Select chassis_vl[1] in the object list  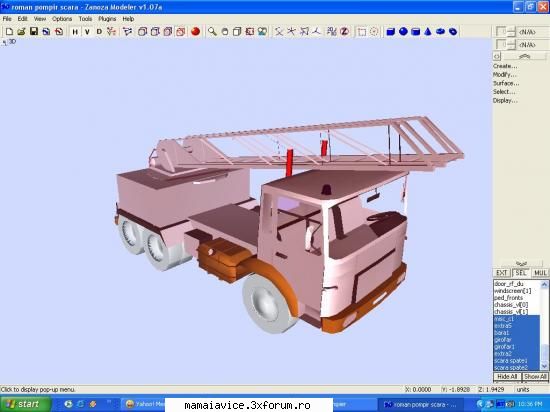[x=516, y=312]
